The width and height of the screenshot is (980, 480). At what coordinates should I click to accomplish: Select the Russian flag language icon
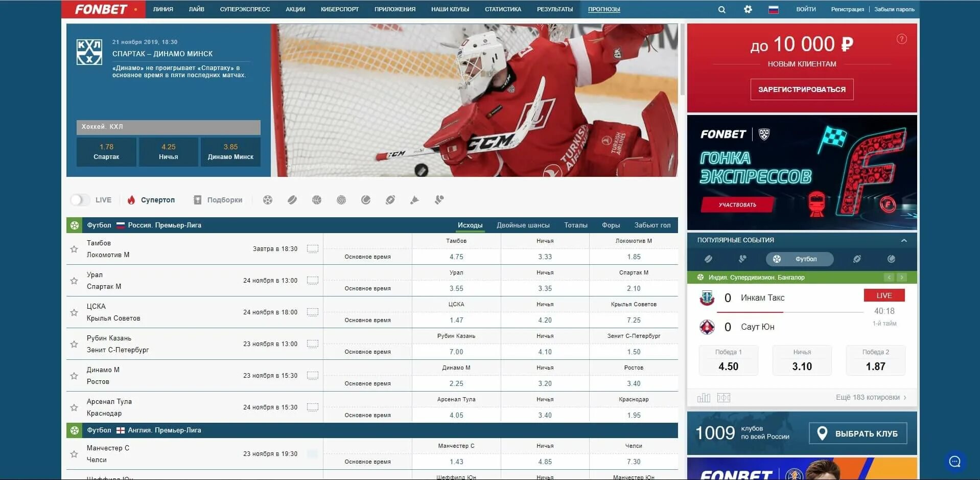(774, 9)
